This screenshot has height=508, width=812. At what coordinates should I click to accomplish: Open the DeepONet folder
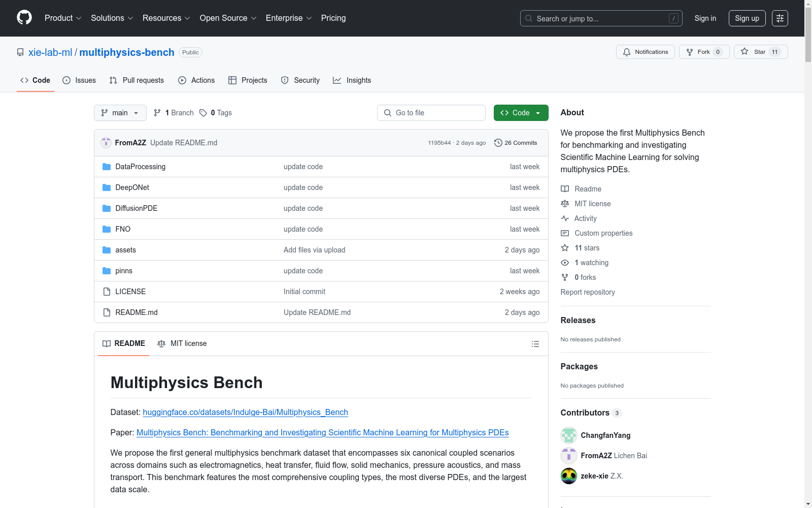(132, 187)
